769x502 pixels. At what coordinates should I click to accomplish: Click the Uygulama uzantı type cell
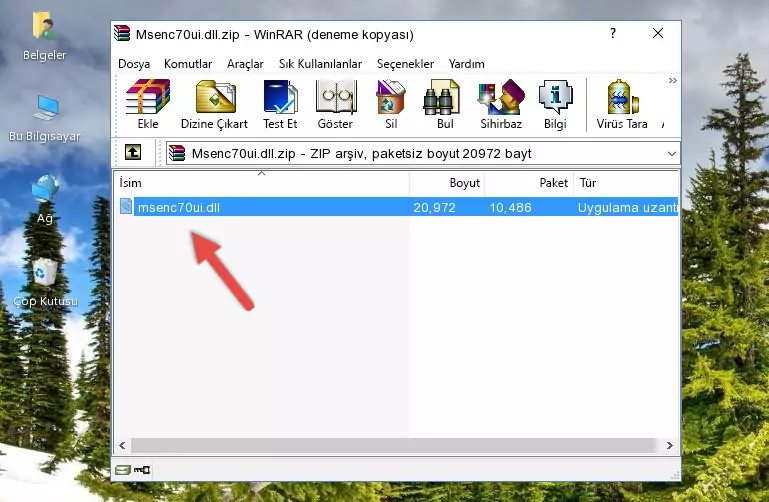[x=627, y=208]
